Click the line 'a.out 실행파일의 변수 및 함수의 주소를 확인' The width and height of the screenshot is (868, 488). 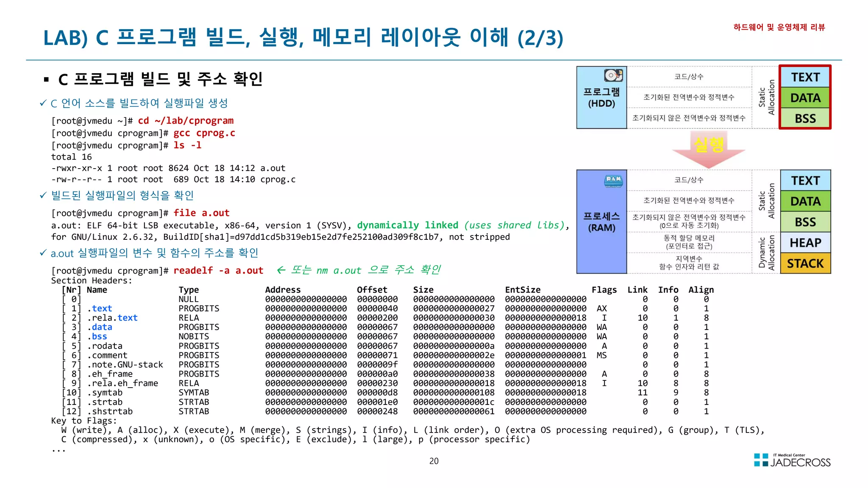[154, 253]
